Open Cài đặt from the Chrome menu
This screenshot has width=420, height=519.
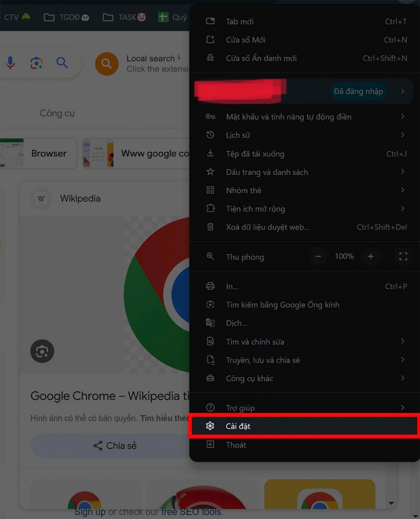click(304, 426)
